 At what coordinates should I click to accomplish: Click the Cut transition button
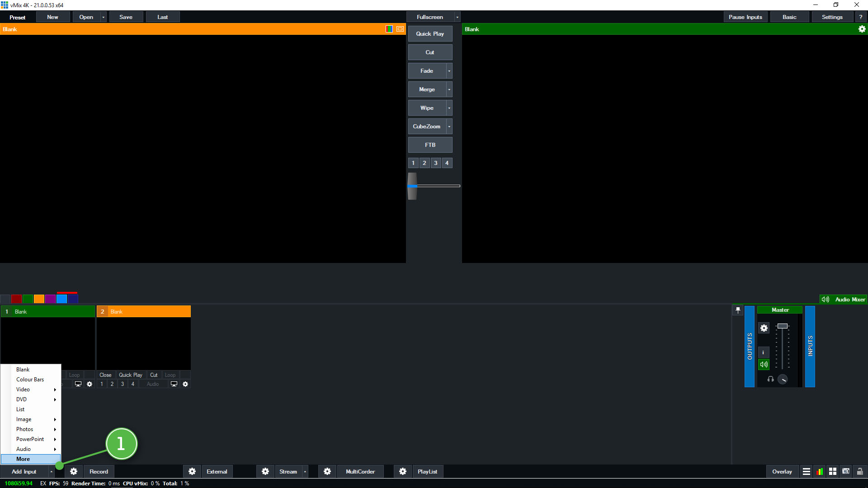430,52
